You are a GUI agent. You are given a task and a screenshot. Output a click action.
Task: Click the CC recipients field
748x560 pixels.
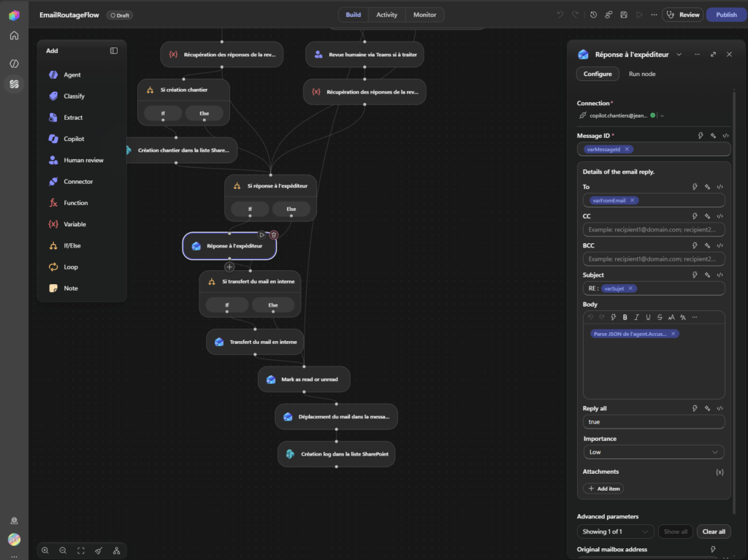[654, 229]
